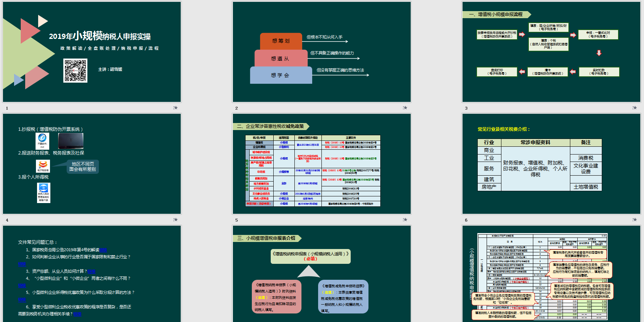
Task: Click the 地区不同页面会有所差别 callout in slide 4
Action: pyautogui.click(x=82, y=166)
